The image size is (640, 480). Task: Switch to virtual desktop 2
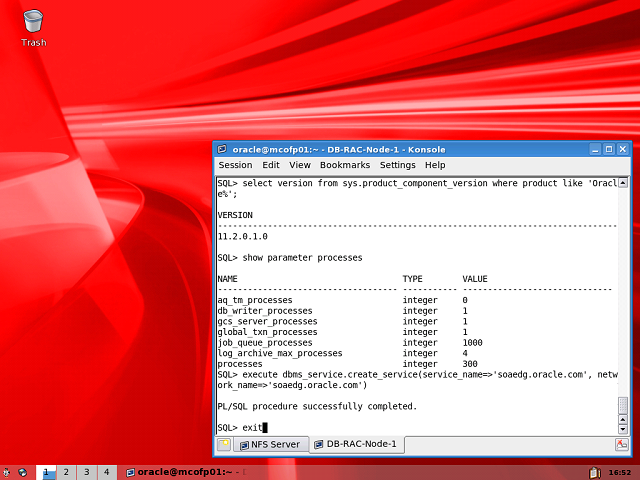[x=66, y=472]
